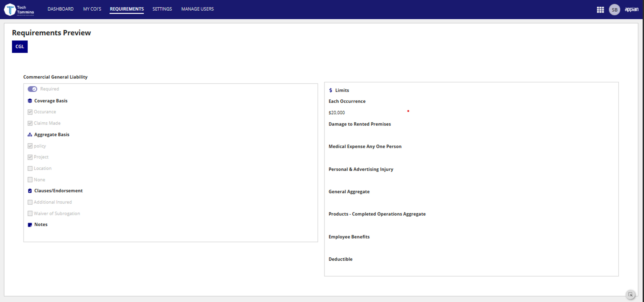Click the Deductible label
Viewport: 644px width, 302px height.
click(x=340, y=259)
